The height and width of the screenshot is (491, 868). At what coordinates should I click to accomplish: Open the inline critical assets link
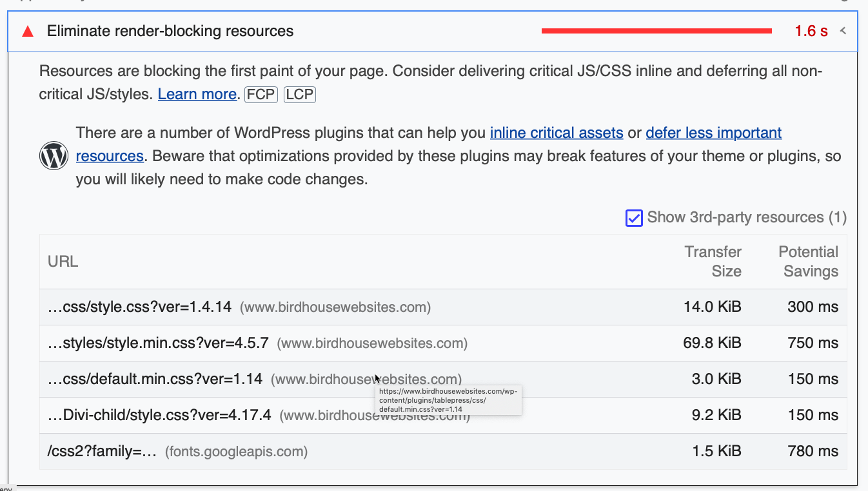tap(556, 133)
